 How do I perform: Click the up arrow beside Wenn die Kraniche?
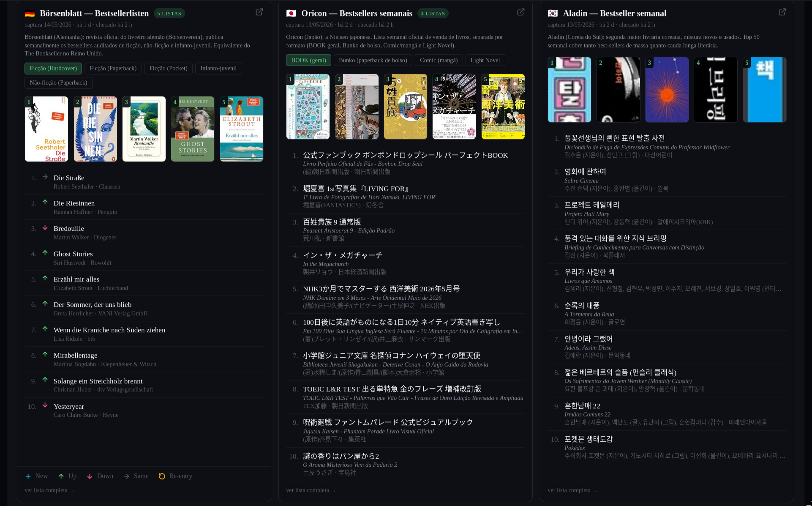pyautogui.click(x=45, y=329)
